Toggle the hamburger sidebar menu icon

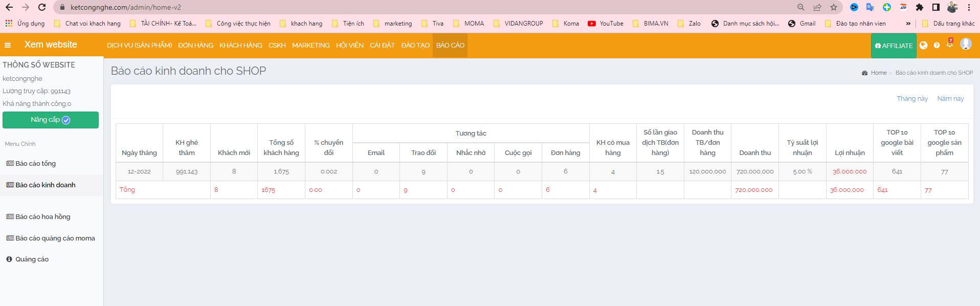pos(8,45)
